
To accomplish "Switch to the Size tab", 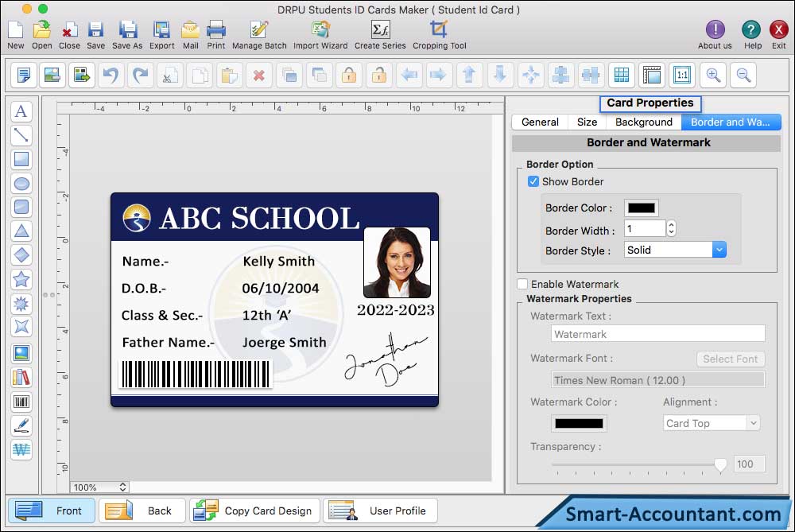I will tap(587, 122).
